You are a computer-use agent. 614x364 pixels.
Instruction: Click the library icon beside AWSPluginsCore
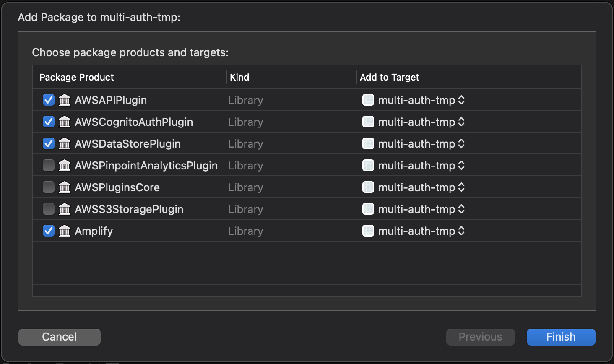[65, 187]
